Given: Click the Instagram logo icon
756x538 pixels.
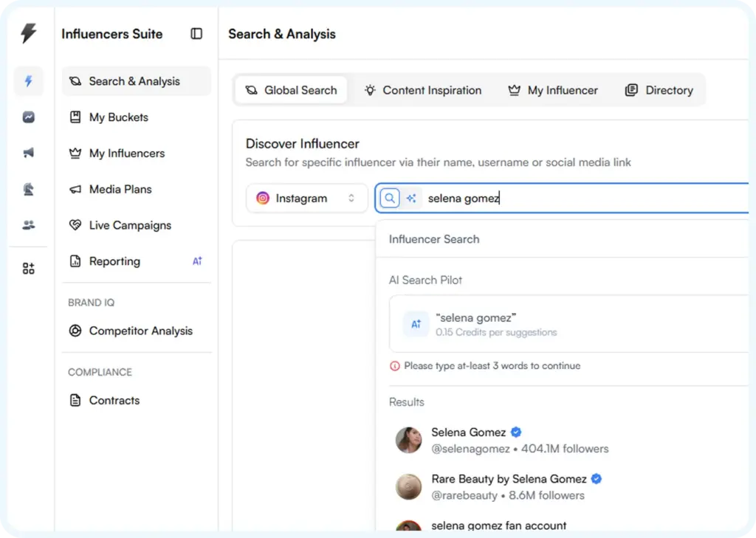Looking at the screenshot, I should click(x=263, y=198).
